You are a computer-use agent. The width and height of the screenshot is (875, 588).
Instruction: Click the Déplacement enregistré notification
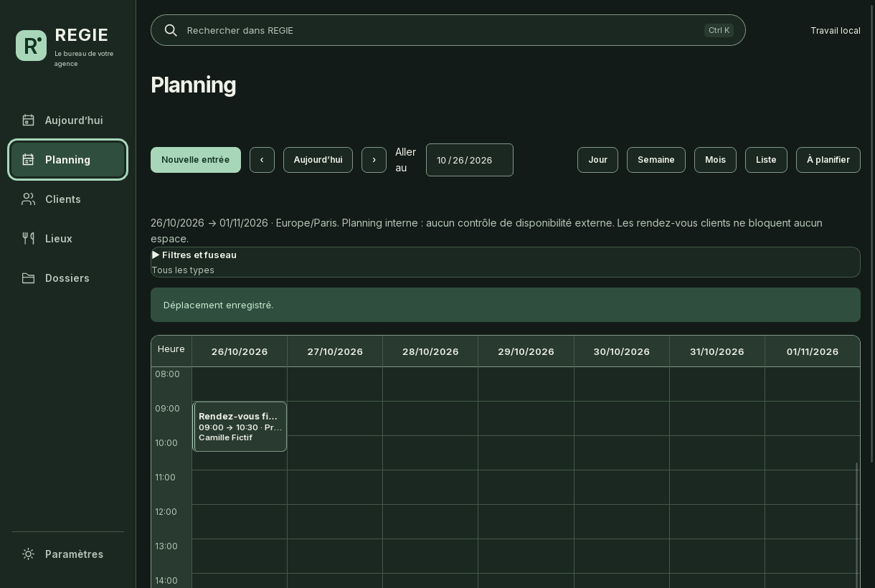pos(506,305)
